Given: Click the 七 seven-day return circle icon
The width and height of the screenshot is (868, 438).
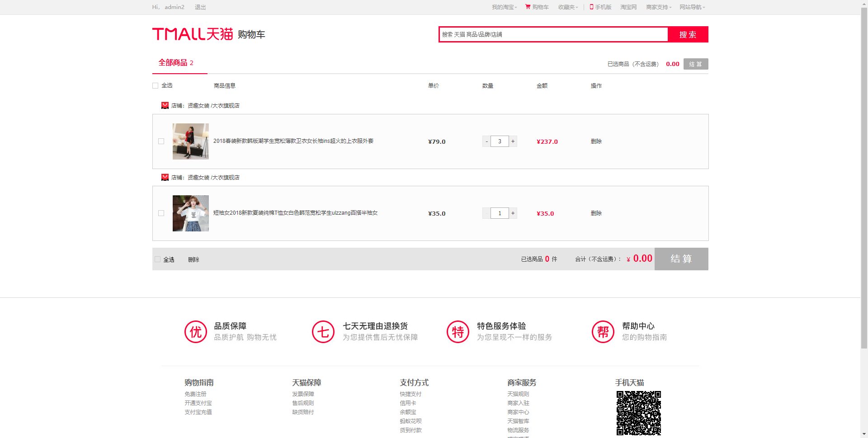Looking at the screenshot, I should [323, 332].
